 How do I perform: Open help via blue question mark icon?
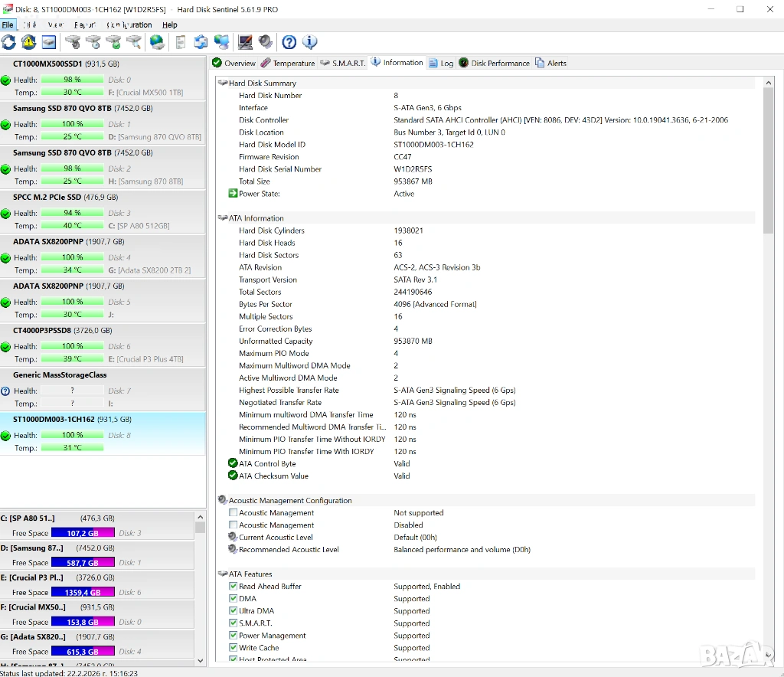coord(289,42)
